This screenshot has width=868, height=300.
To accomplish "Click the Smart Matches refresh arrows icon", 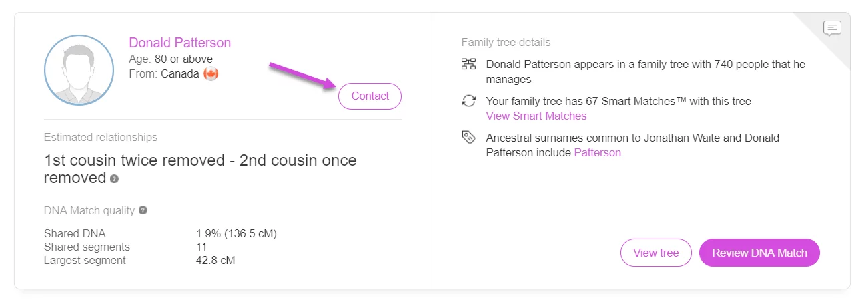I will (x=468, y=102).
